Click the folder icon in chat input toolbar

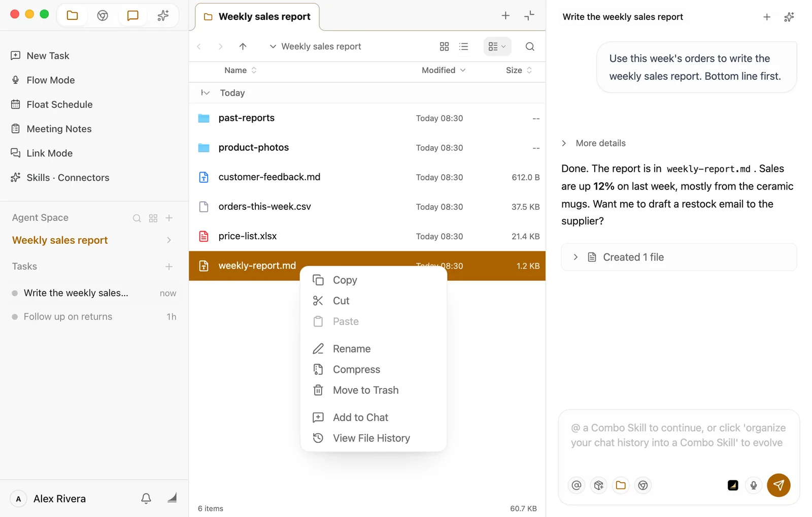point(621,485)
